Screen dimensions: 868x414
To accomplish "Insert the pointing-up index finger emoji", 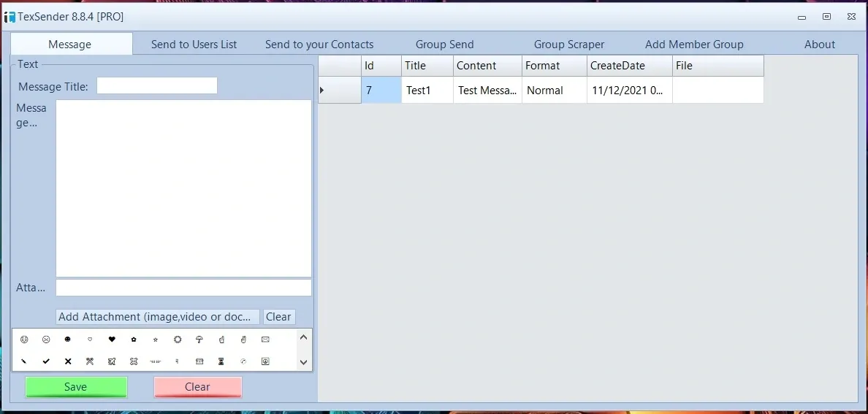I will click(x=221, y=340).
